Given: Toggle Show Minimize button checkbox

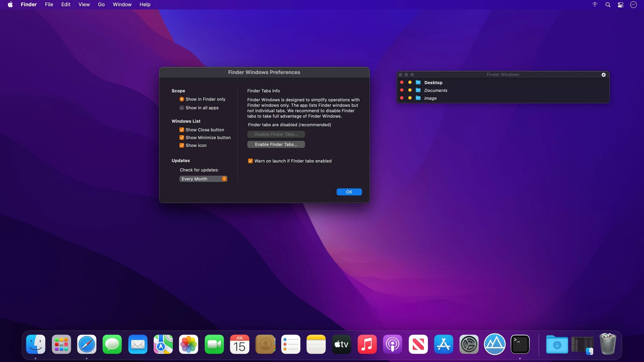Looking at the screenshot, I should (x=182, y=137).
